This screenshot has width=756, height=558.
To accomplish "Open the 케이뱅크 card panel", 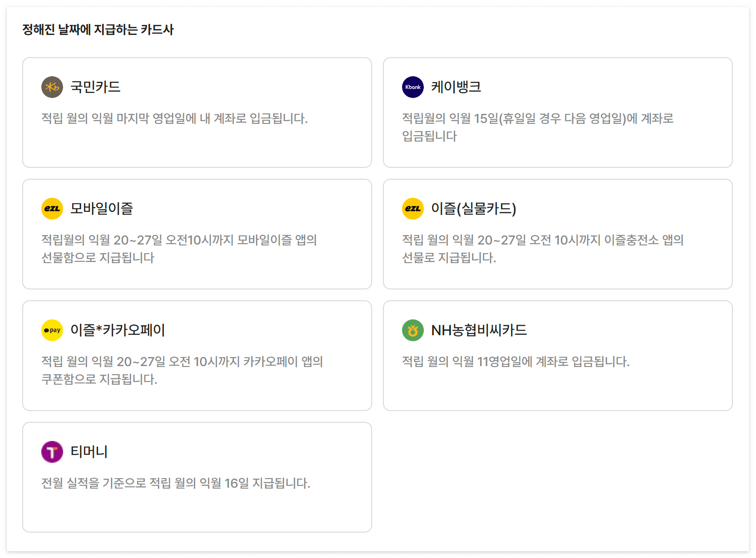I will pos(558,112).
